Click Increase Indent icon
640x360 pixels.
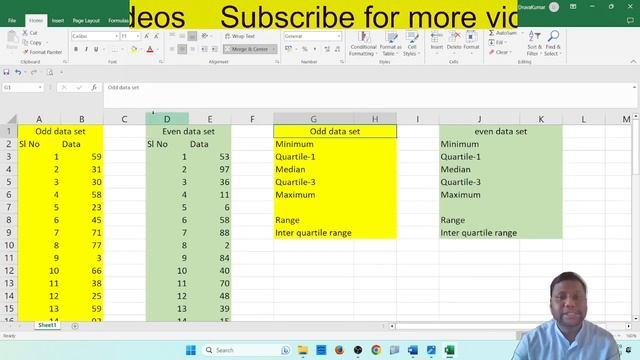pos(214,49)
